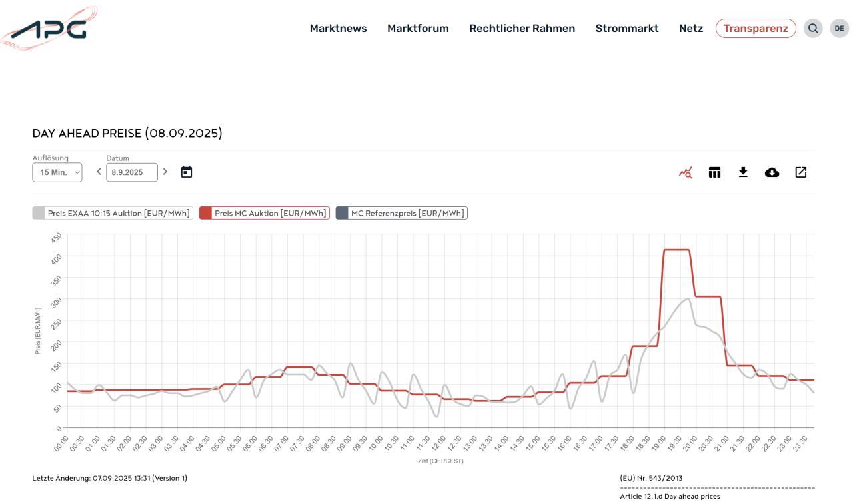Click the Datum field showing 8.9.2025

click(132, 172)
